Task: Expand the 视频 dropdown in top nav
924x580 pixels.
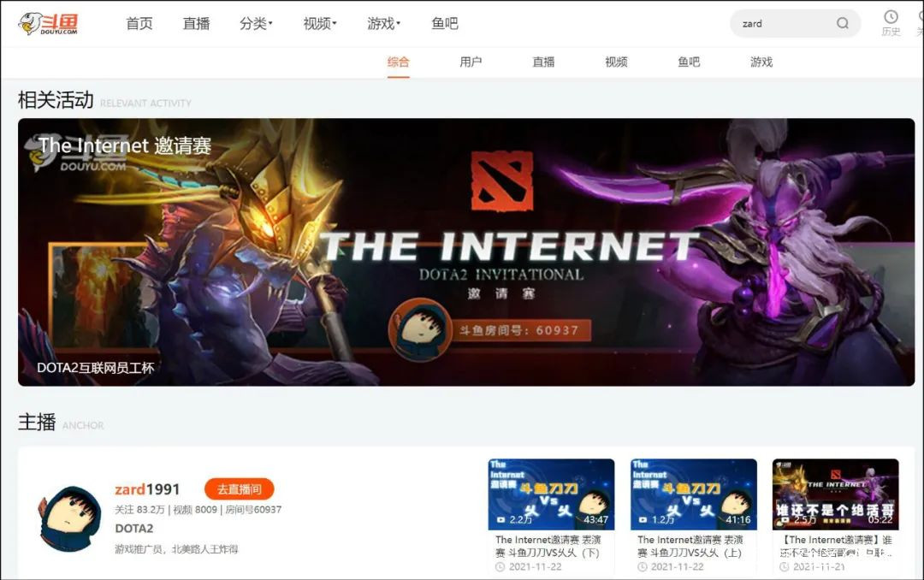Action: pos(320,24)
